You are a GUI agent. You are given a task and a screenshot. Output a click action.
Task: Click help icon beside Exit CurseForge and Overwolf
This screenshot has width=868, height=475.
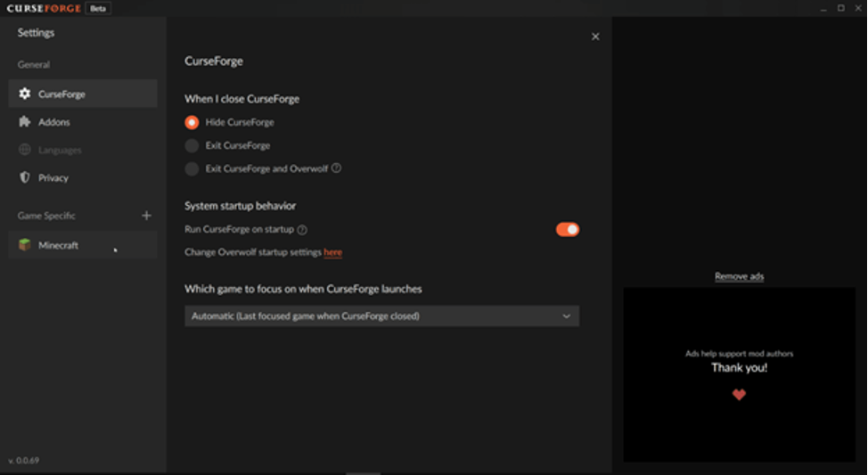click(x=336, y=168)
